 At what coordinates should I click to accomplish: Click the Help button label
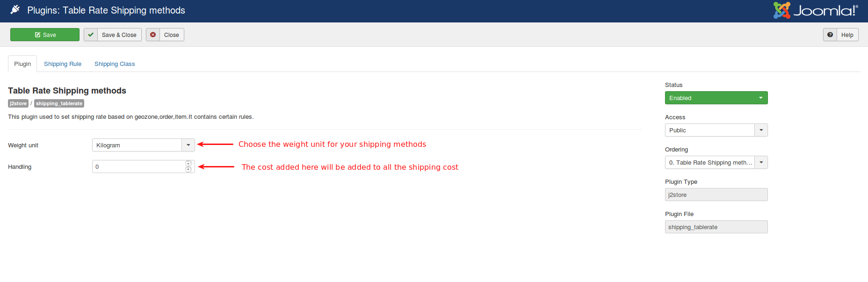pyautogui.click(x=847, y=35)
